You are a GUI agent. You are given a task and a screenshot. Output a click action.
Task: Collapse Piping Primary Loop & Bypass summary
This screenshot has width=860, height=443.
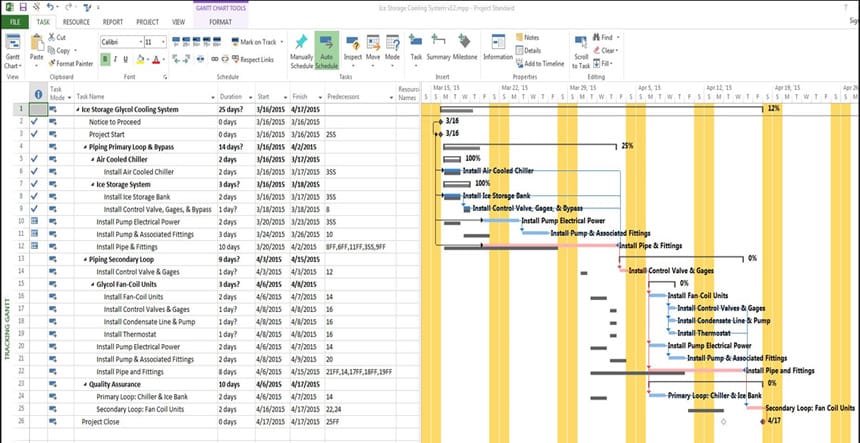[x=84, y=147]
